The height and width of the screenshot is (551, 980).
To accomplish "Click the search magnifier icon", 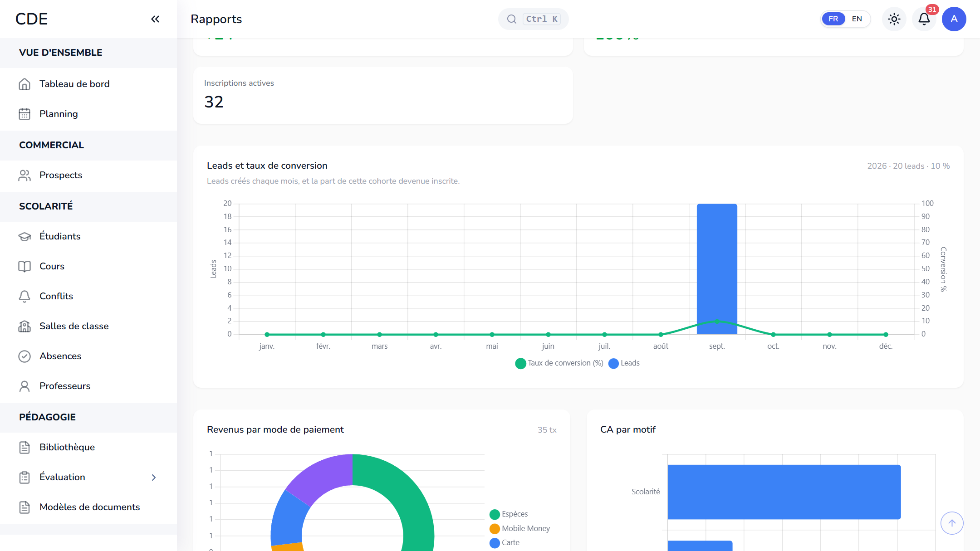I will (x=512, y=19).
